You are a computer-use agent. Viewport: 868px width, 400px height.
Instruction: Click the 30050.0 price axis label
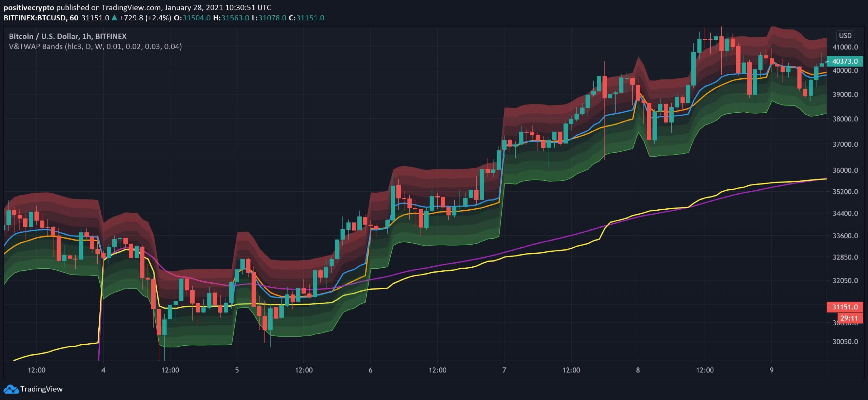(845, 342)
